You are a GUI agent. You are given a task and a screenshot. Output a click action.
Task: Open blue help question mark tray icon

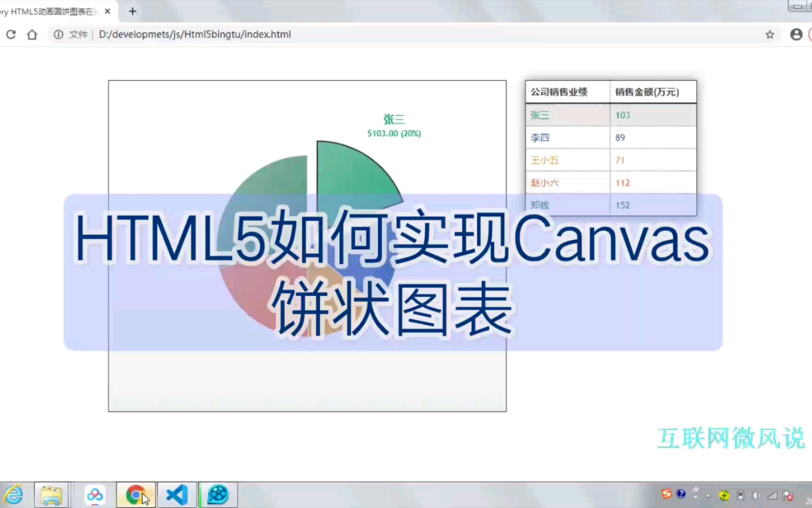tap(681, 494)
